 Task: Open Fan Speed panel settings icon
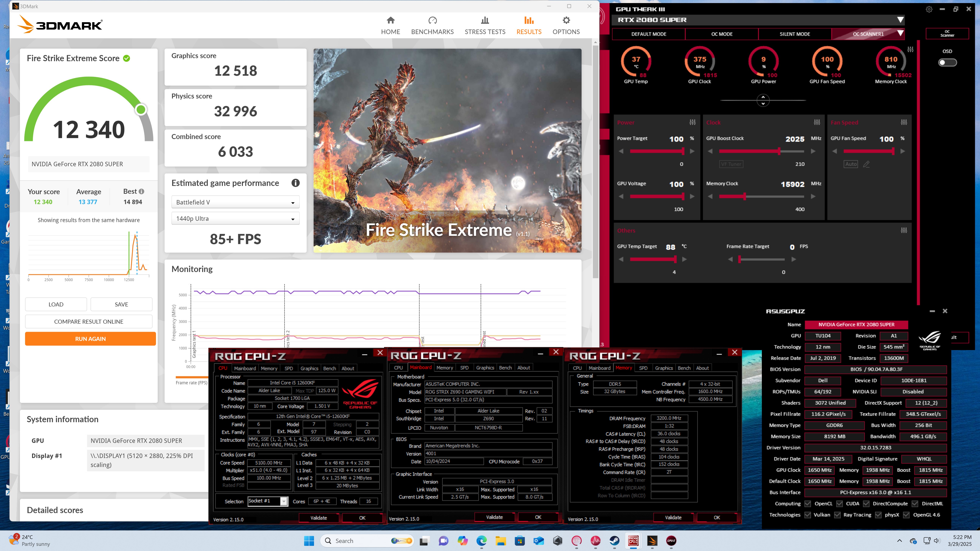(x=904, y=122)
